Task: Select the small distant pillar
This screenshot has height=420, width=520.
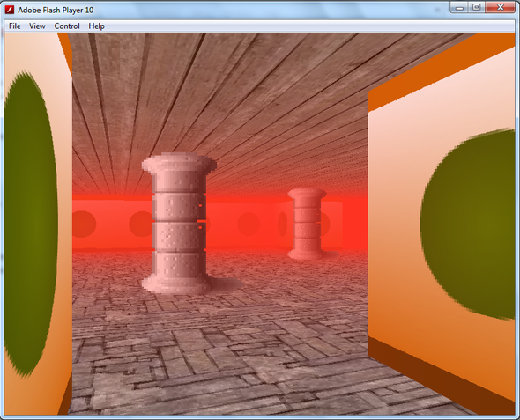Action: click(307, 224)
